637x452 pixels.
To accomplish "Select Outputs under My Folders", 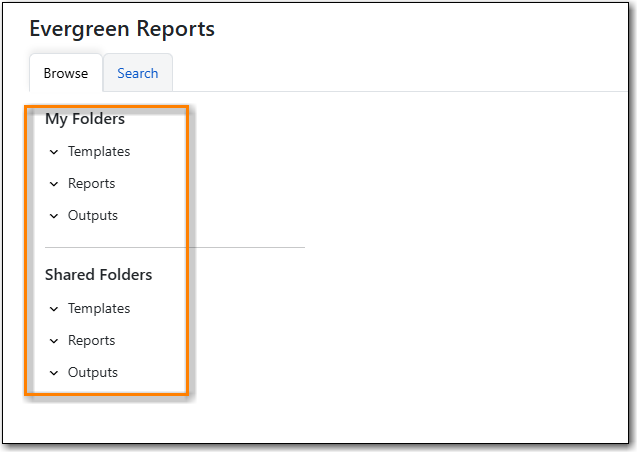I will [x=93, y=215].
